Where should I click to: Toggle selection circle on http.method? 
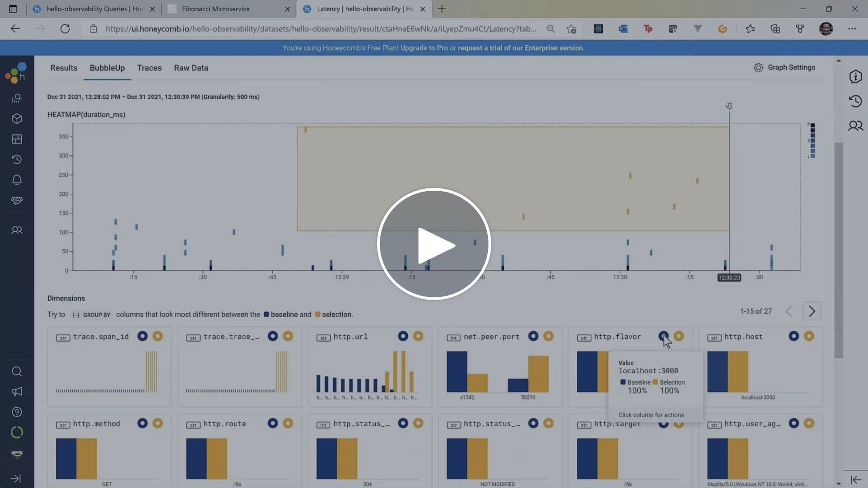[x=158, y=423]
